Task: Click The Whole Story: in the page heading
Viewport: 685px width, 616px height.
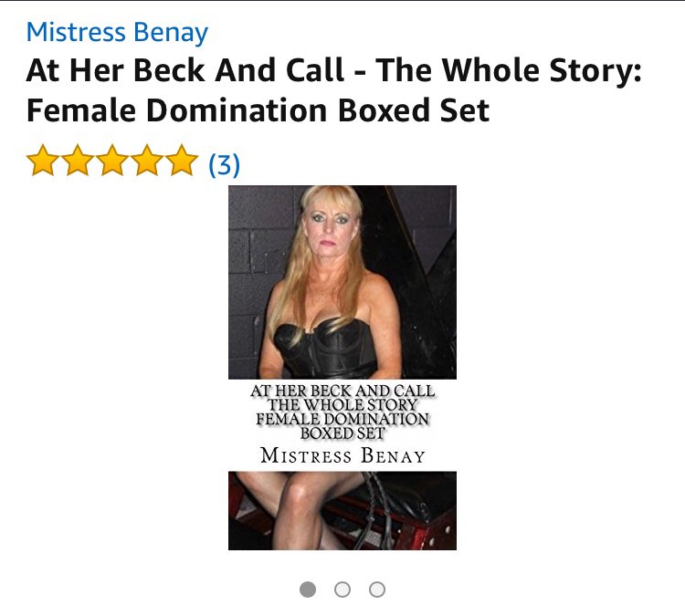Action: coord(509,70)
